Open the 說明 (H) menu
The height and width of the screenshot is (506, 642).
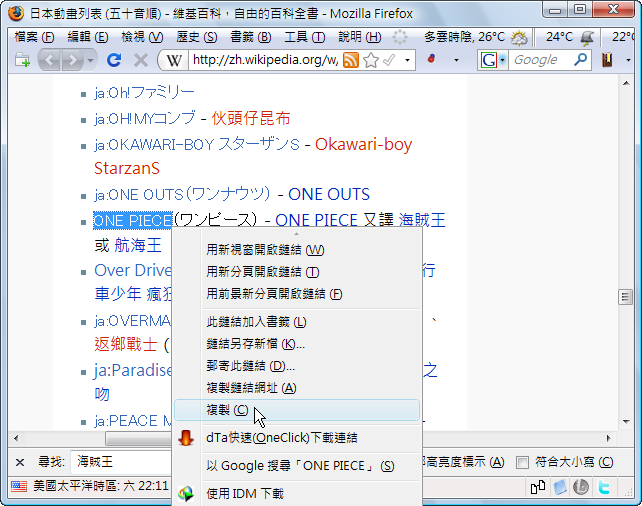[x=359, y=38]
